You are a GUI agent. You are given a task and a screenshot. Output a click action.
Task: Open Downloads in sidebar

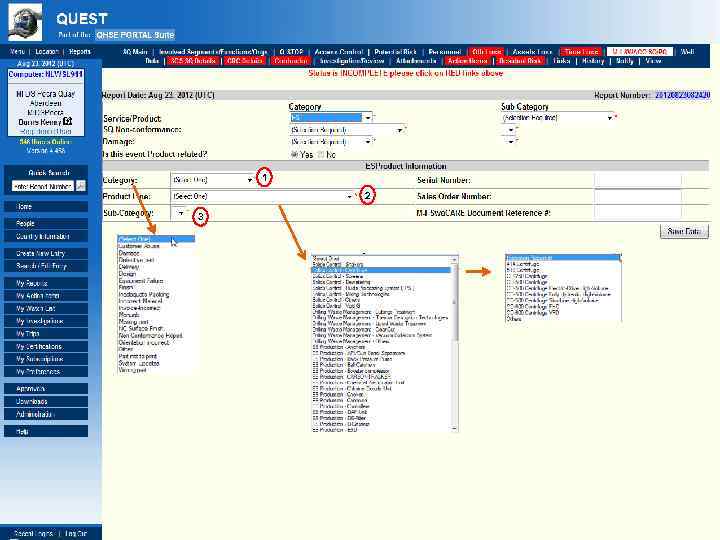46,401
